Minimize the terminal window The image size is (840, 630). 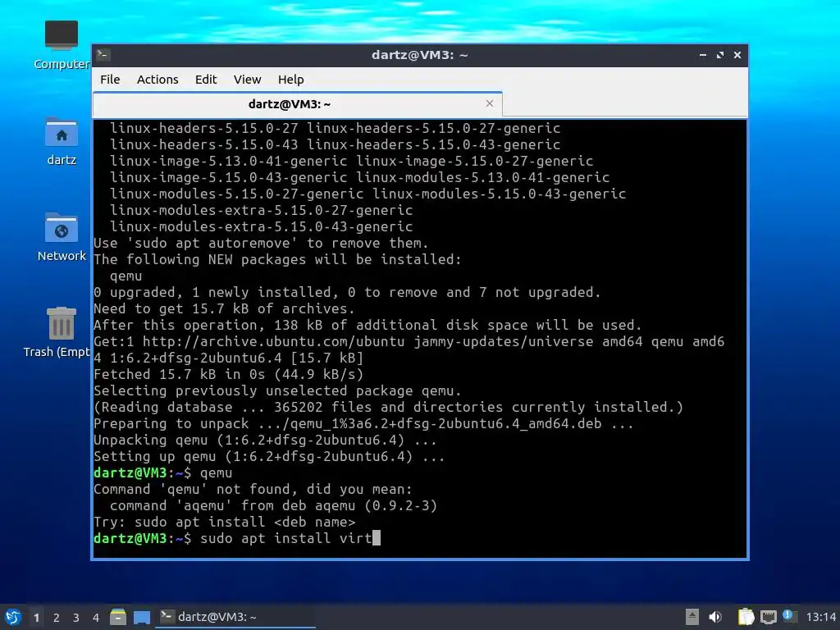coord(703,55)
